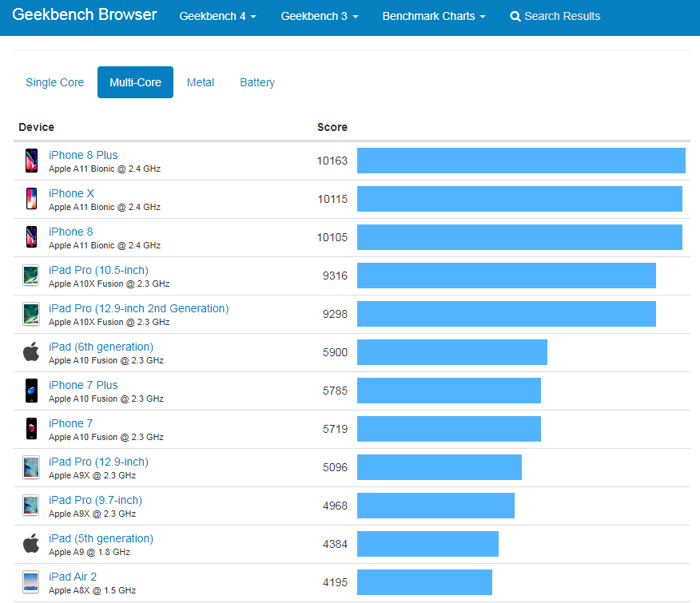The image size is (700, 603).
Task: Click the score value 5096
Action: pyautogui.click(x=335, y=467)
